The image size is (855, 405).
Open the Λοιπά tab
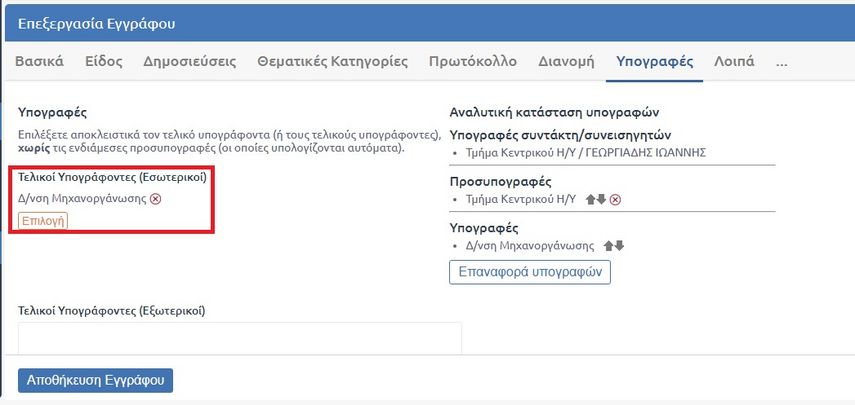click(734, 61)
